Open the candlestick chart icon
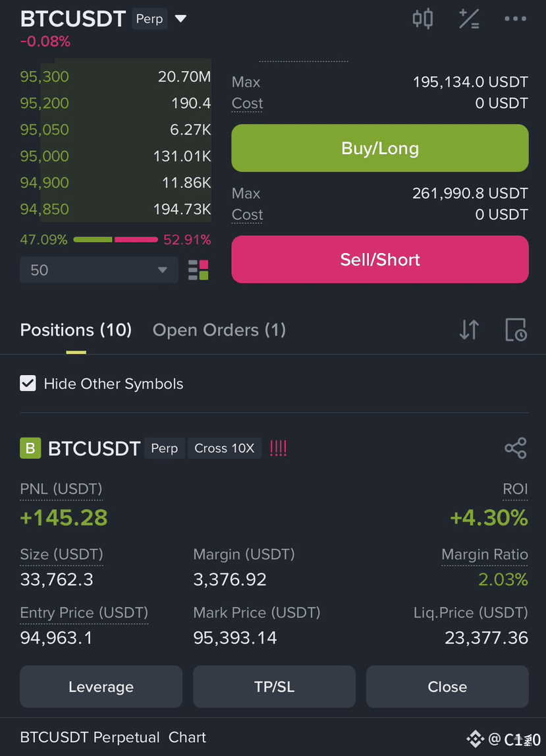This screenshot has width=546, height=756. click(x=423, y=19)
